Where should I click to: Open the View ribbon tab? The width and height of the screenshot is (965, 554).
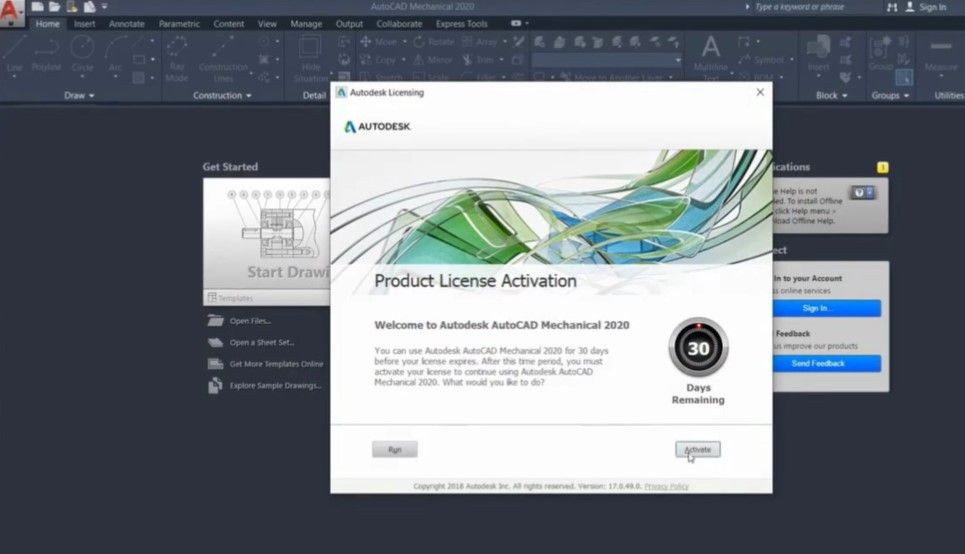coord(267,24)
